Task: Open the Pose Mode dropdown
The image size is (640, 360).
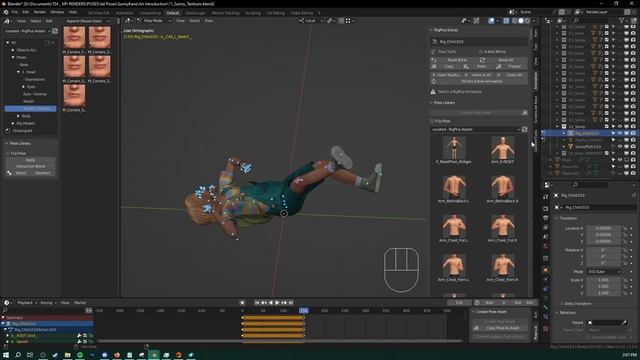Action: click(x=154, y=21)
